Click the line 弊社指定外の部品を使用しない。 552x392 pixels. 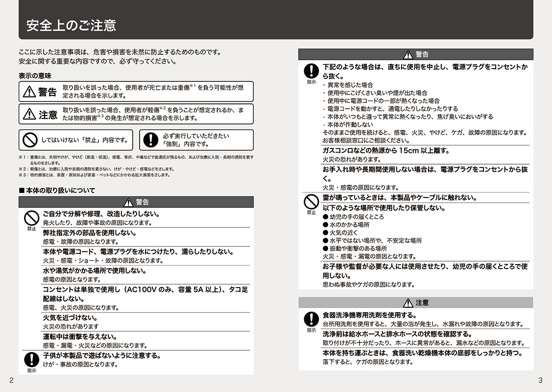(90, 233)
